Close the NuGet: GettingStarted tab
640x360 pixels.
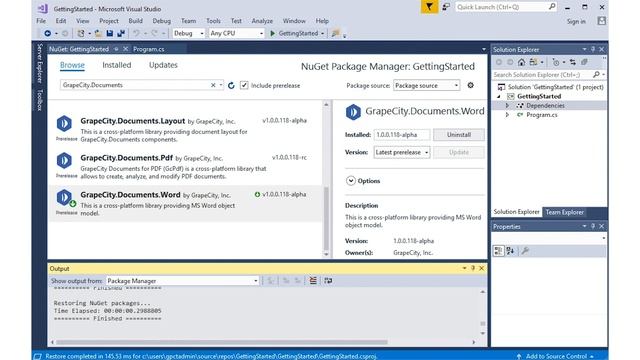coord(125,49)
